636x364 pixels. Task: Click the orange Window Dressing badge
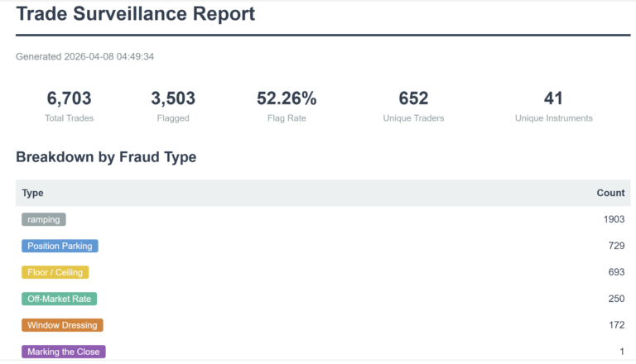62,325
